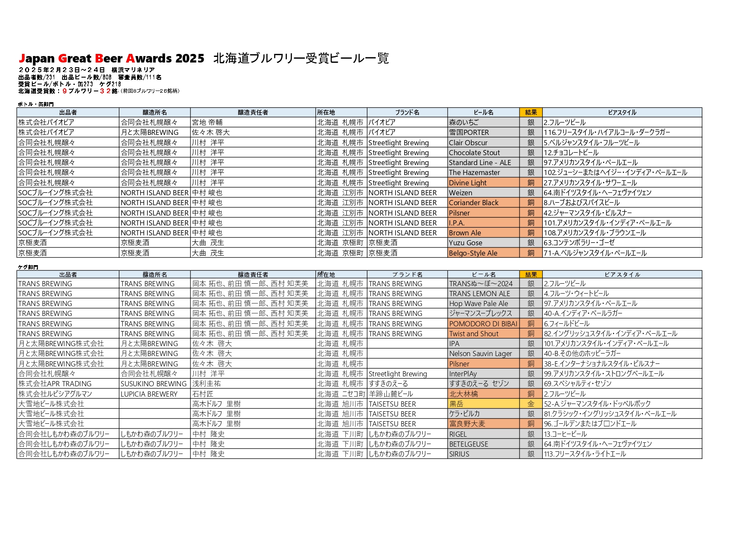Select the 27.アメリカンスタイル・サワーエール cell
Screen dimensions: 756x535
[x=622, y=183]
